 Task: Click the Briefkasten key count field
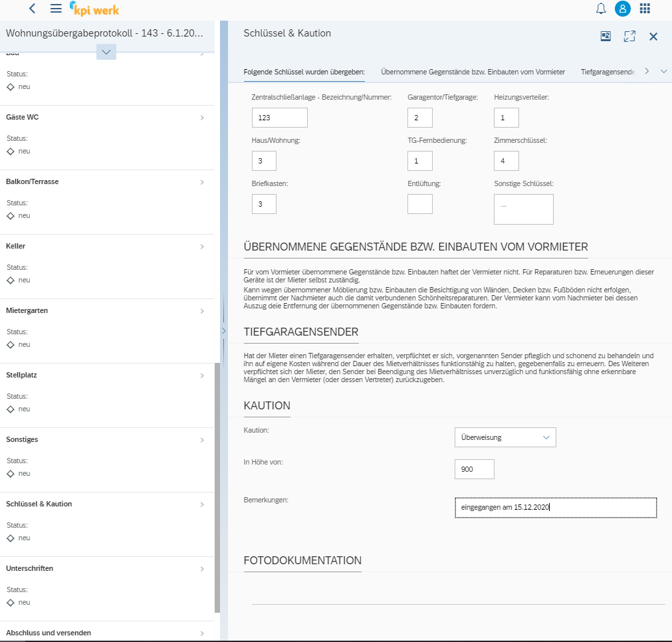point(264,204)
